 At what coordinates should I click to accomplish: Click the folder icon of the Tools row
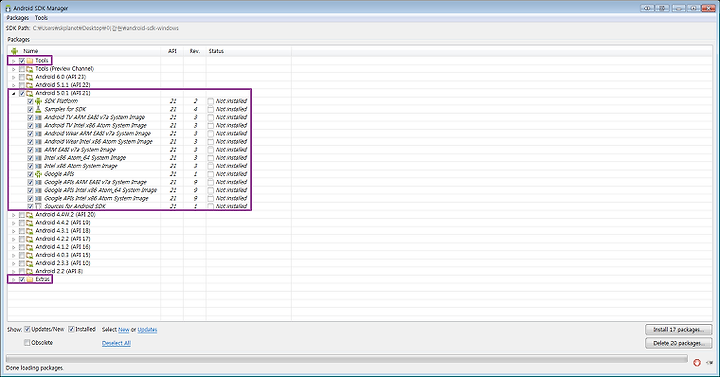coord(30,61)
